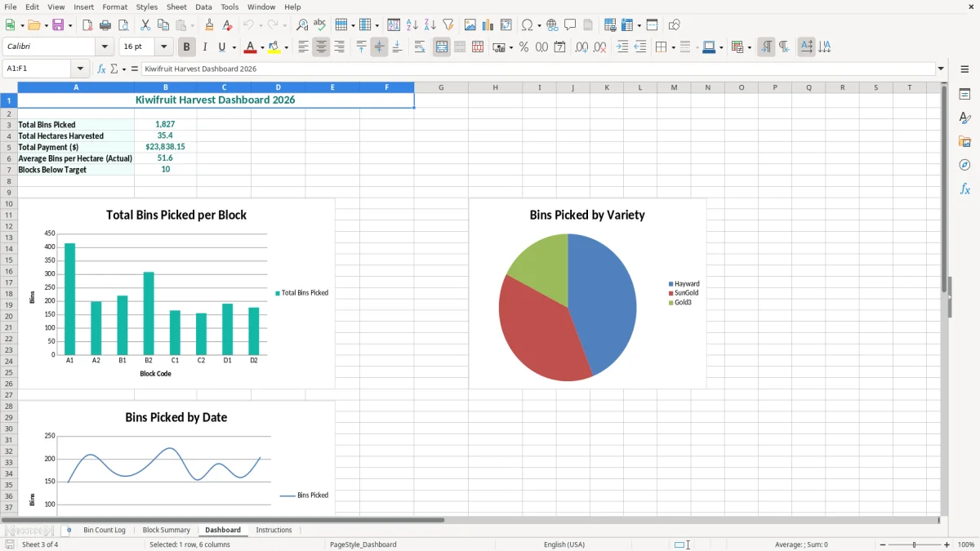This screenshot has width=980, height=551.
Task: Insert a chart
Action: (488, 25)
